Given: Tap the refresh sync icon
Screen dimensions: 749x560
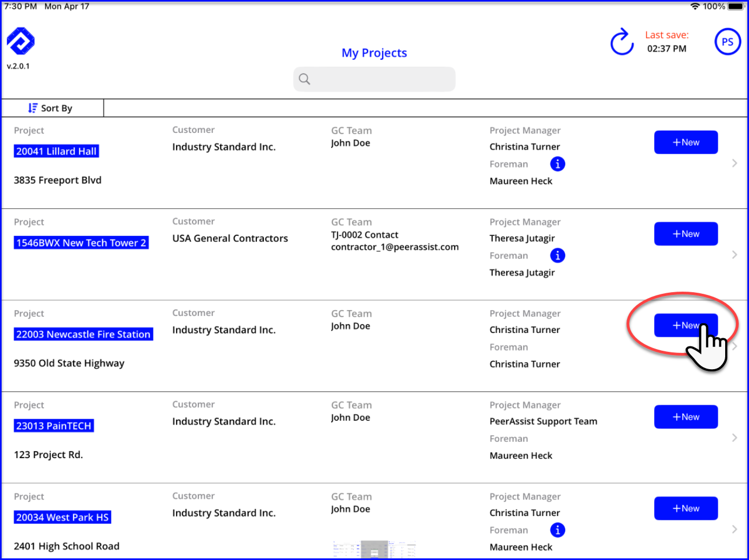Looking at the screenshot, I should tap(622, 42).
